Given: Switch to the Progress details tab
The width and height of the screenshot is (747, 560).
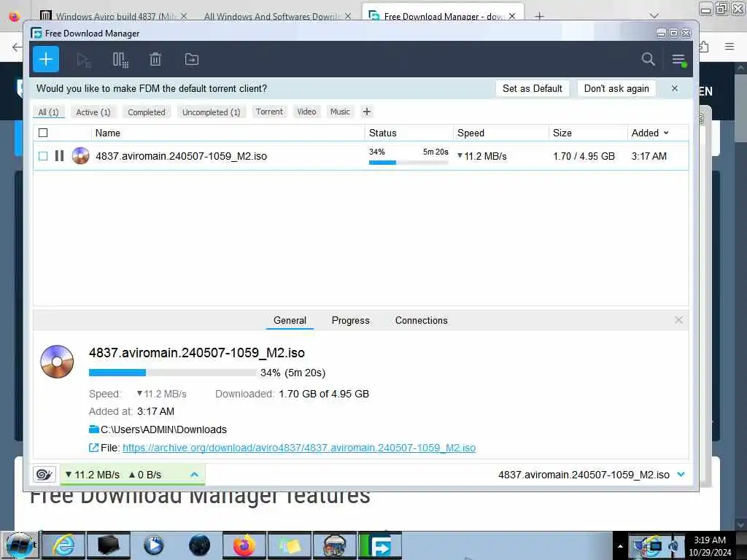Looking at the screenshot, I should point(351,321).
